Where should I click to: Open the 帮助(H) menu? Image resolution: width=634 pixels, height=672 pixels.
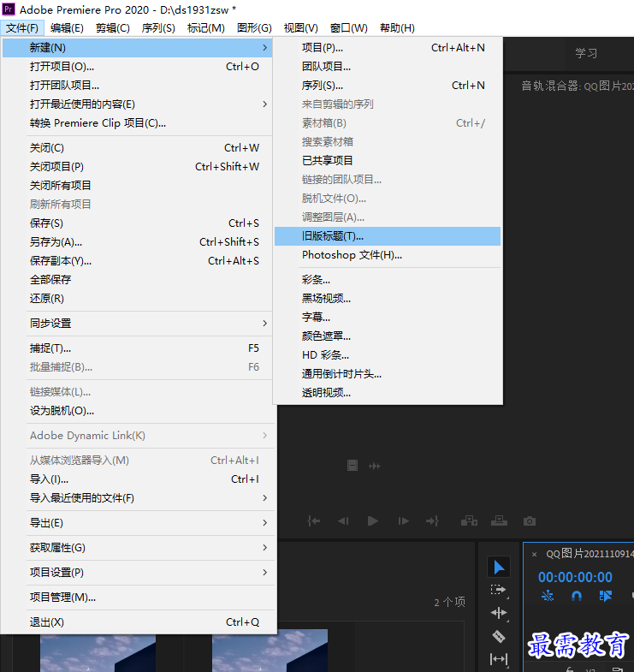pos(397,28)
